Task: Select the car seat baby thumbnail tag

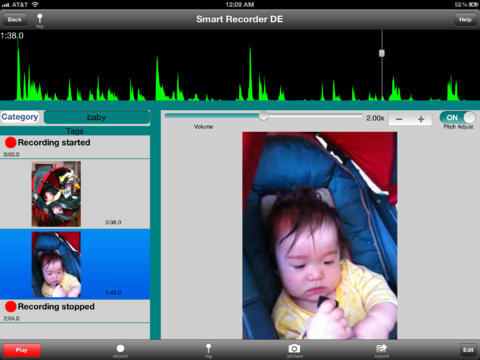Action: pyautogui.click(x=56, y=194)
